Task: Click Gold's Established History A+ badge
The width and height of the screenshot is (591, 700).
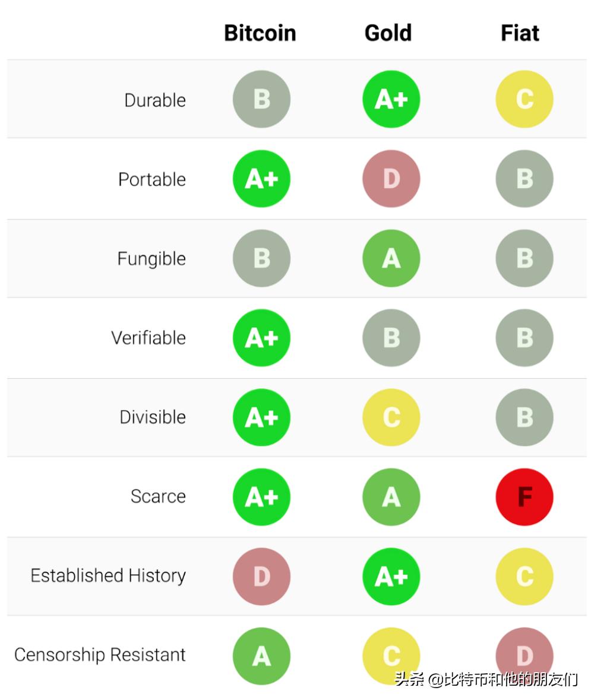Action: [391, 577]
